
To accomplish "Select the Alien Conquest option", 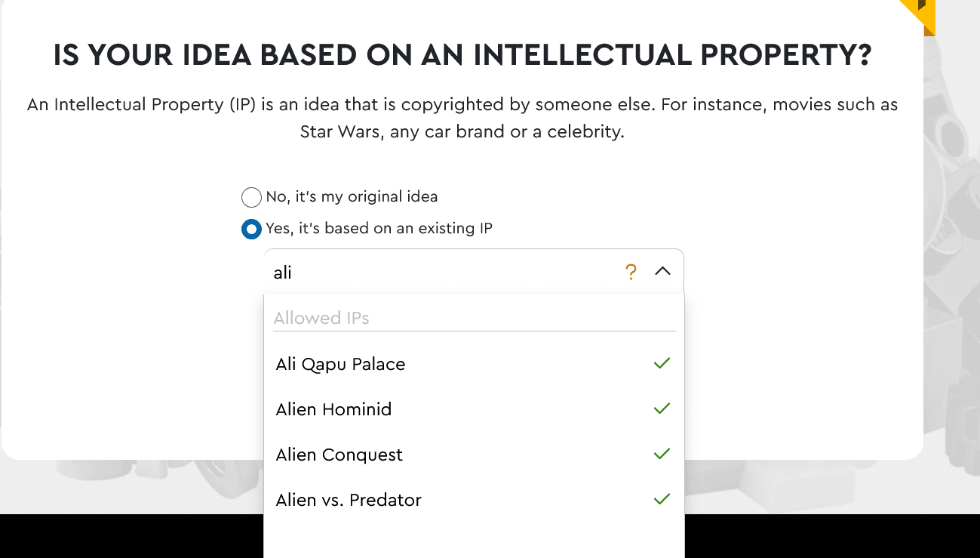I will point(474,455).
